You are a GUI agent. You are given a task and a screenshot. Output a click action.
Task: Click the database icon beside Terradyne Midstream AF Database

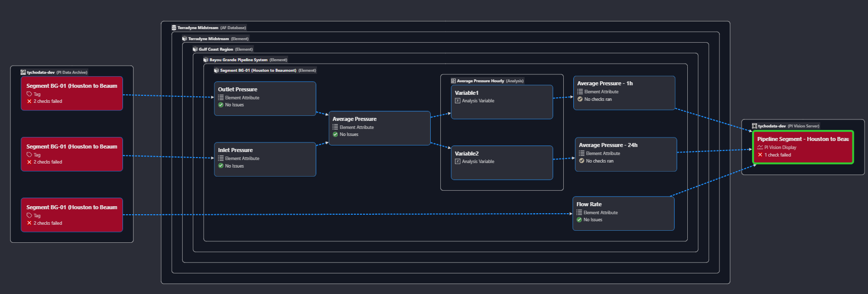(174, 28)
